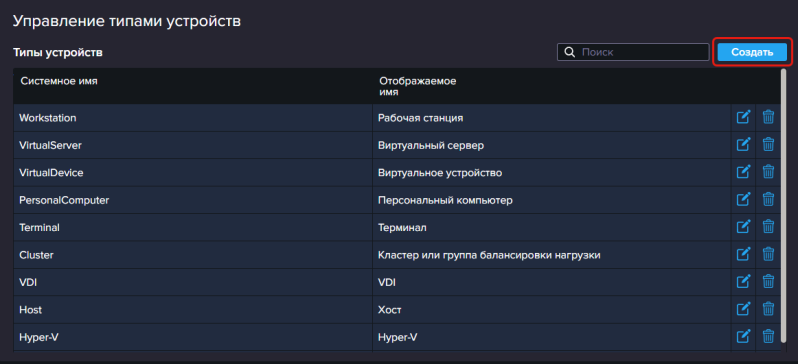
Task: Edit the VDI device type
Action: [x=744, y=282]
